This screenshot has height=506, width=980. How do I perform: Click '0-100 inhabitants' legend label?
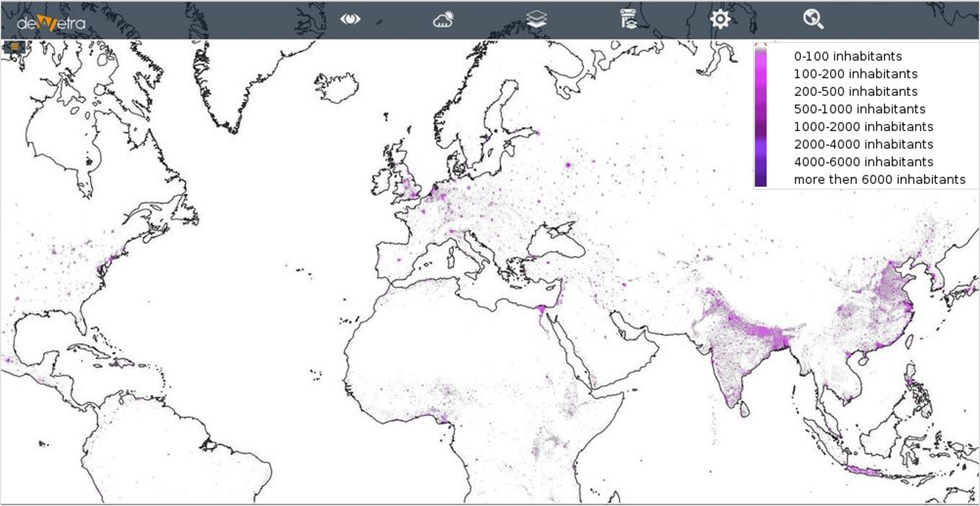coord(847,56)
